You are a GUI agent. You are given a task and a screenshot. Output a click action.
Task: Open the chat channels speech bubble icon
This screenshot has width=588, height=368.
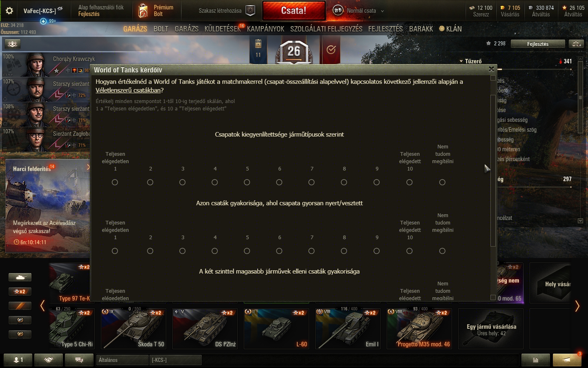click(x=79, y=360)
